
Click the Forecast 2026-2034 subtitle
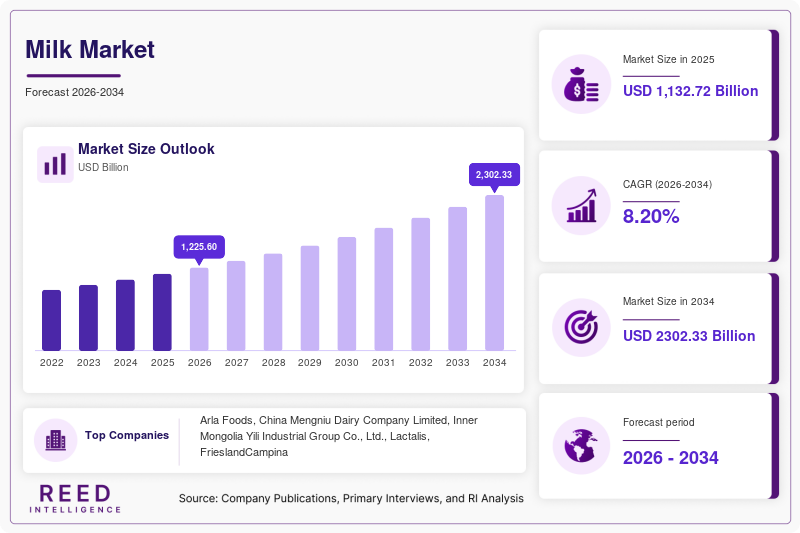74,92
